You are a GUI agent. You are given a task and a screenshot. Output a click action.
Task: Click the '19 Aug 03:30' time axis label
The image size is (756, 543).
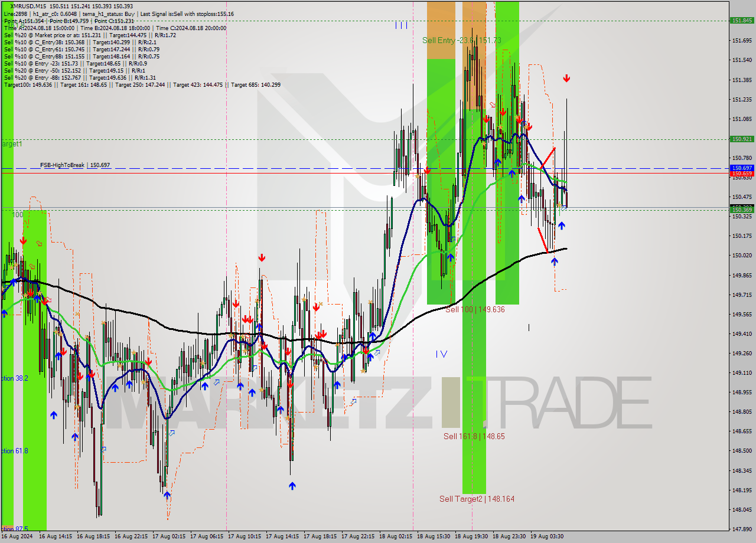coord(547,537)
